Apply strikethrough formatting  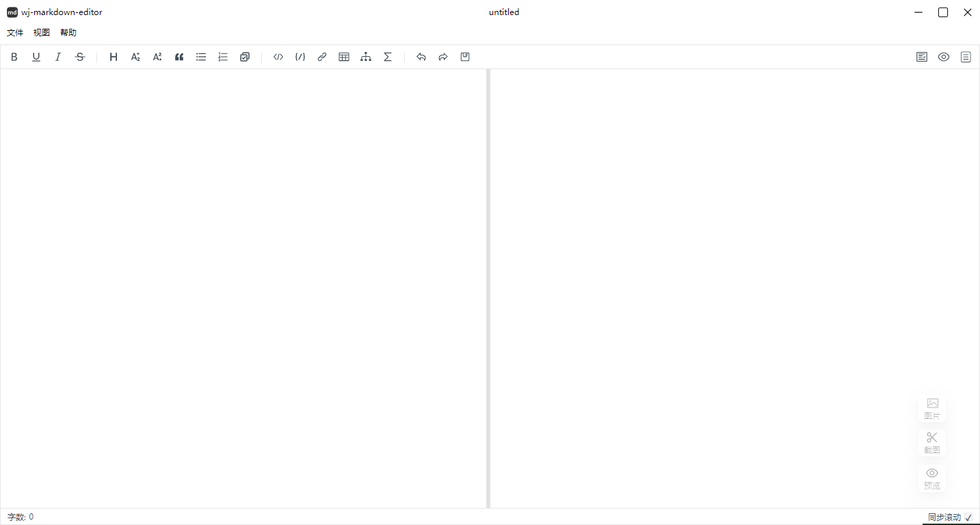pyautogui.click(x=80, y=57)
